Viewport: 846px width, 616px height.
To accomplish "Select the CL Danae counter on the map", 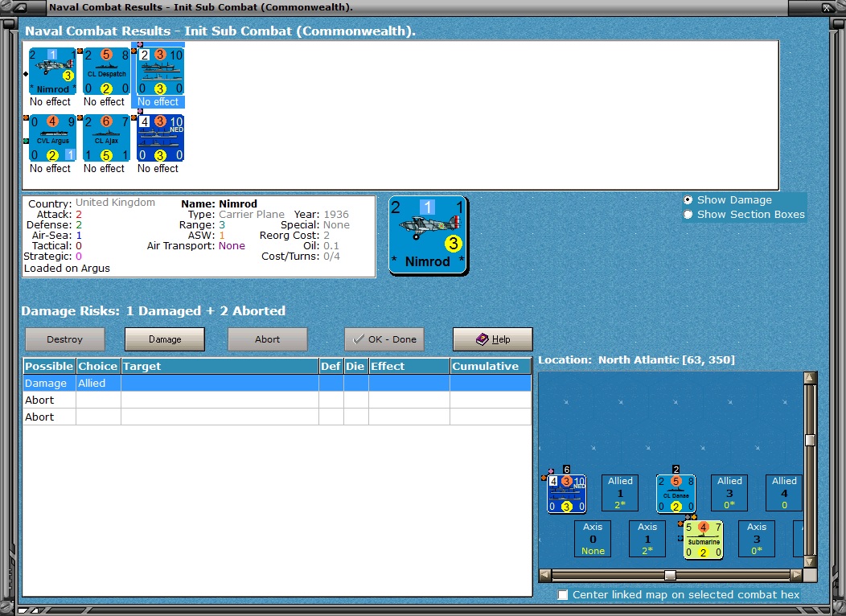I will point(676,494).
